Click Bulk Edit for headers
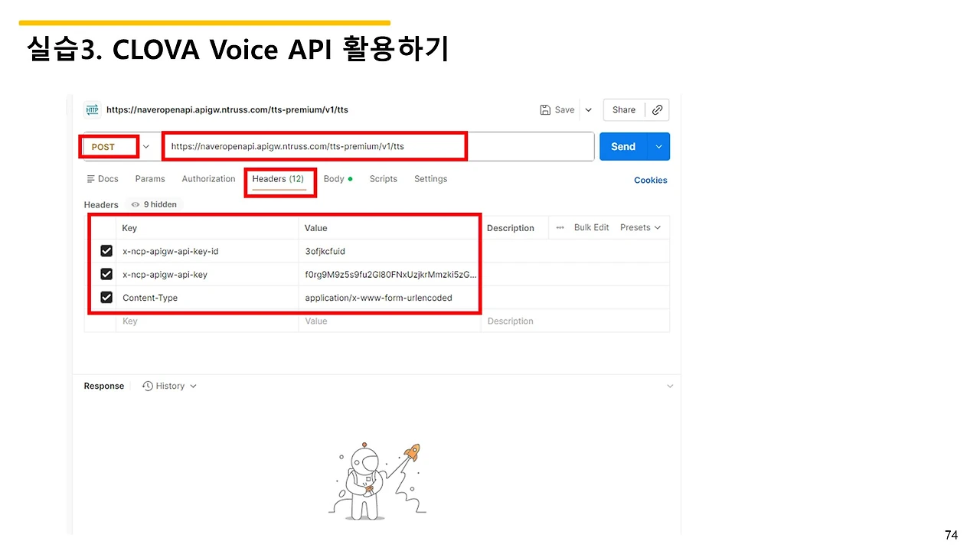The image size is (980, 551). [591, 227]
